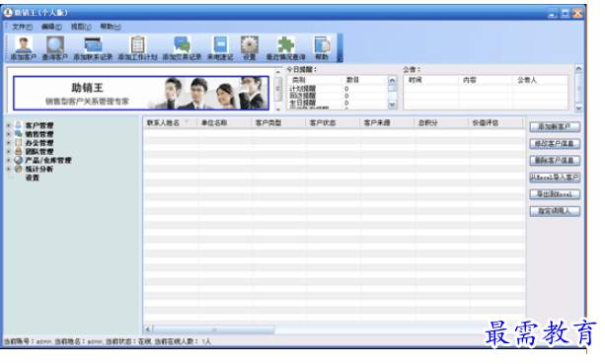Click the 删除客户信息 button
The height and width of the screenshot is (364, 605).
[x=555, y=161]
